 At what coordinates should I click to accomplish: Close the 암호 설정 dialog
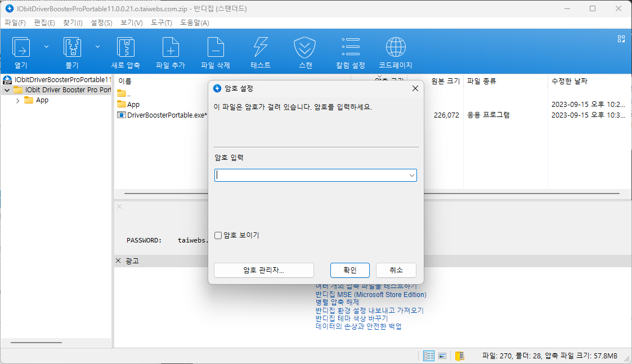(415, 88)
